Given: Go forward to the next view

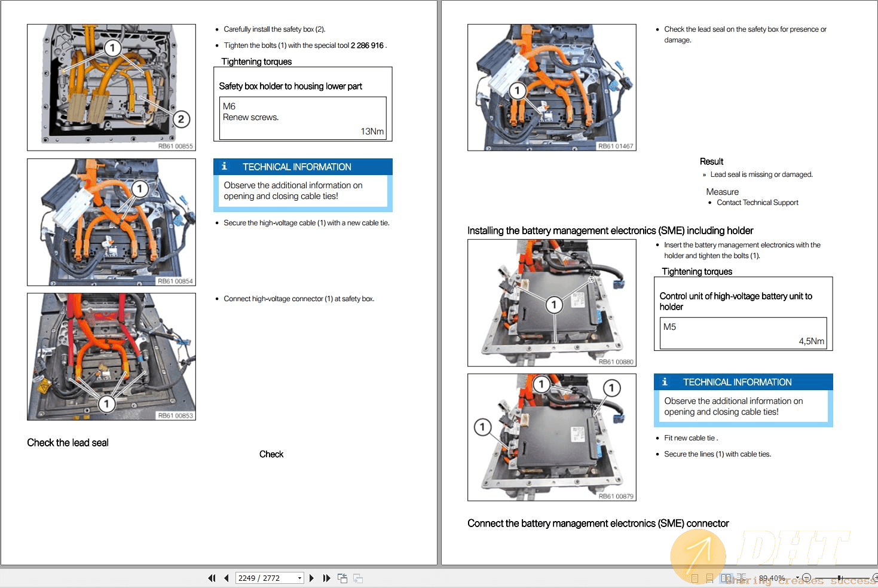Looking at the screenshot, I should coord(358,578).
